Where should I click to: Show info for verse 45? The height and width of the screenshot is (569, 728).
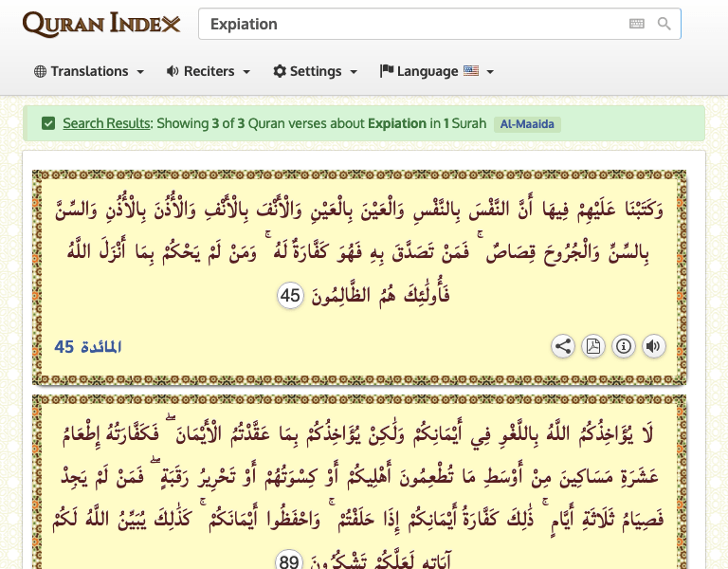(624, 346)
